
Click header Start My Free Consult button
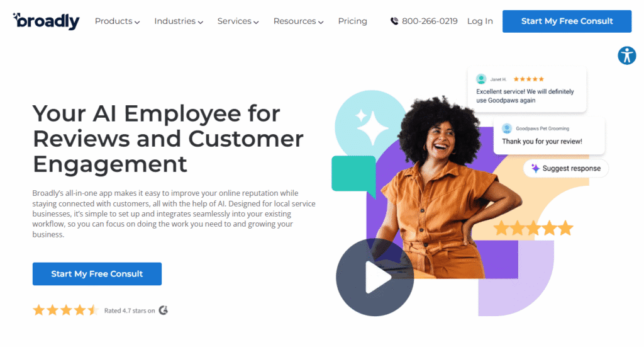point(567,21)
